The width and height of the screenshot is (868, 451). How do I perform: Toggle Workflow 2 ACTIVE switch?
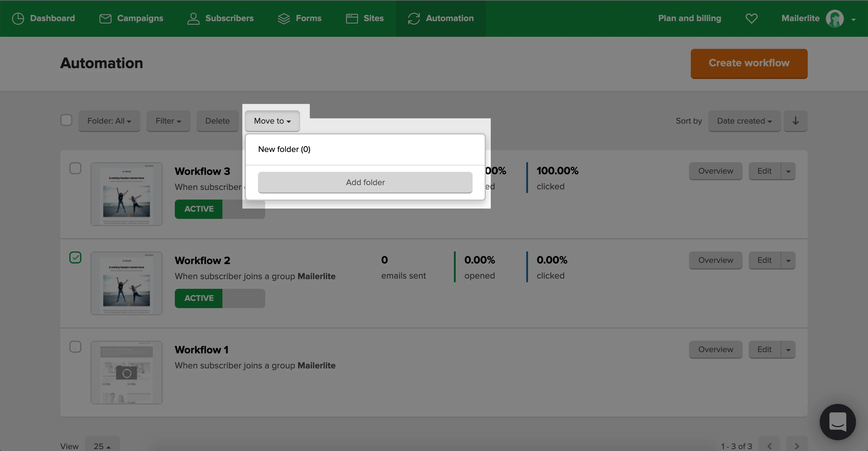220,298
